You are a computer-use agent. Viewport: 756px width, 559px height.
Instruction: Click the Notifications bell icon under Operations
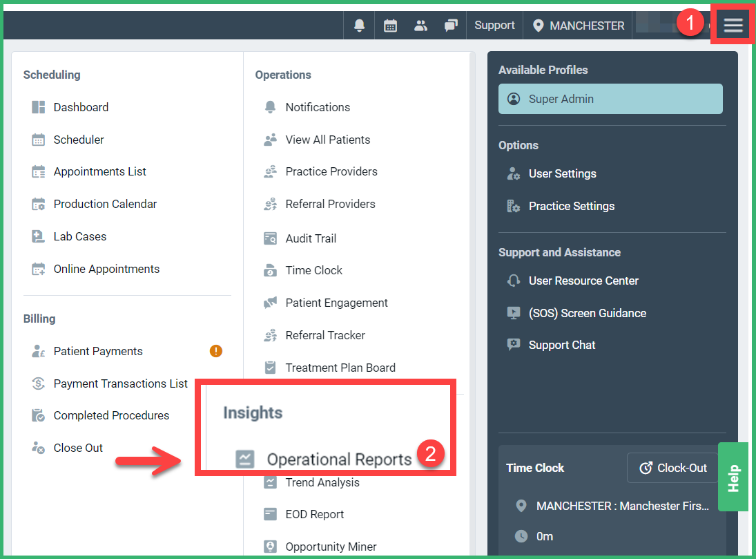coord(271,107)
